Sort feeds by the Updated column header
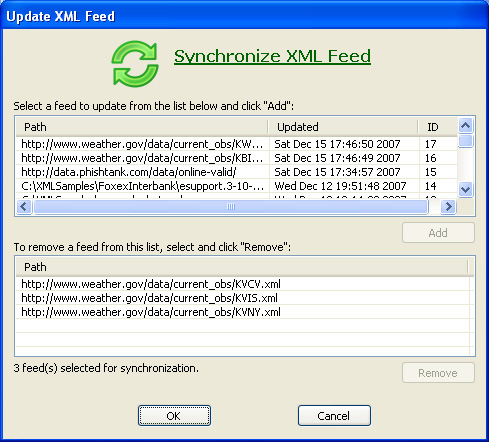489x442 pixels. tap(343, 127)
